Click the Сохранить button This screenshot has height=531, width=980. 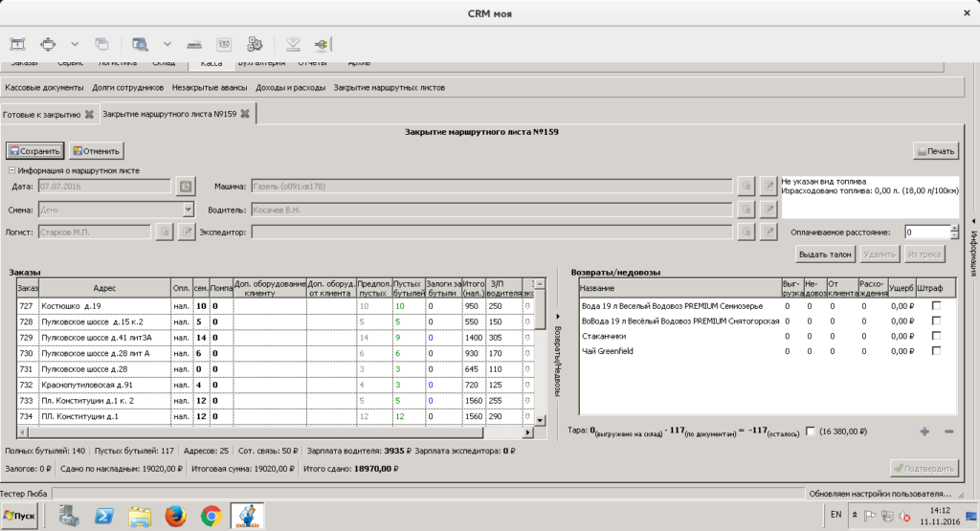click(35, 150)
